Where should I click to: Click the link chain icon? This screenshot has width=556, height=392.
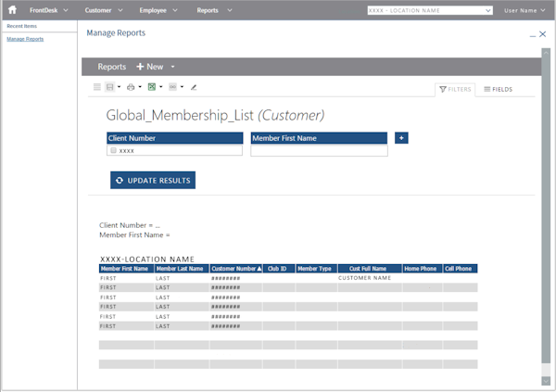tap(172, 87)
